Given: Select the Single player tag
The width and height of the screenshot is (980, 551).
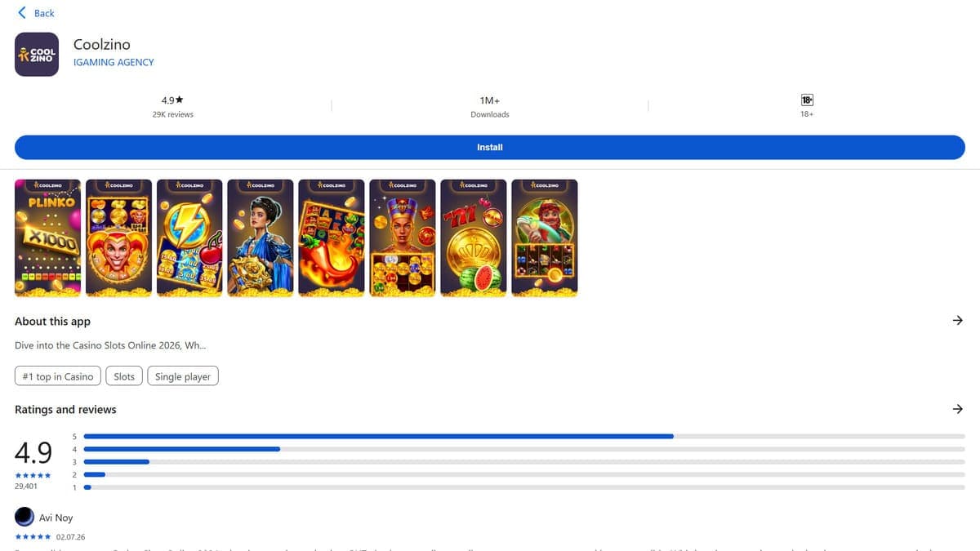Looking at the screenshot, I should pyautogui.click(x=183, y=376).
